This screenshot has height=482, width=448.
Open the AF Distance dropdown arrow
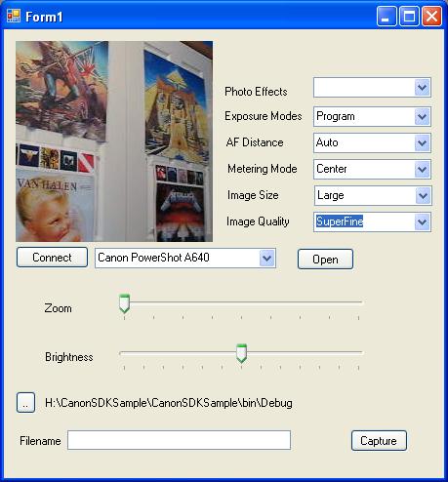click(x=423, y=142)
